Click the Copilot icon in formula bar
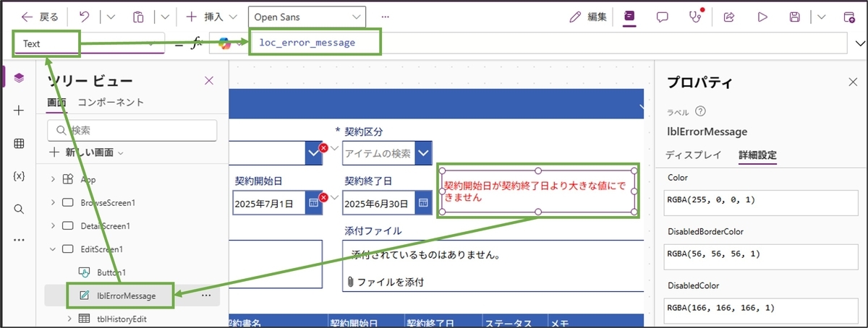The image size is (868, 328). [x=225, y=43]
